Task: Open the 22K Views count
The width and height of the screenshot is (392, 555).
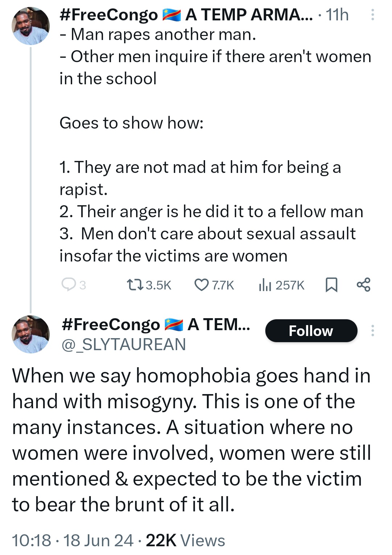Action: point(185,540)
